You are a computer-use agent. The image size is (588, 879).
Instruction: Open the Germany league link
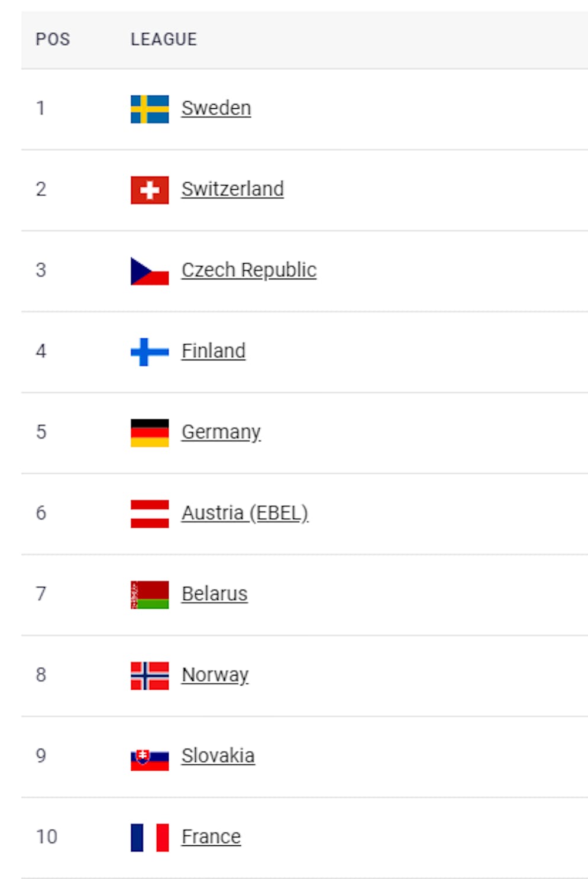coord(221,432)
